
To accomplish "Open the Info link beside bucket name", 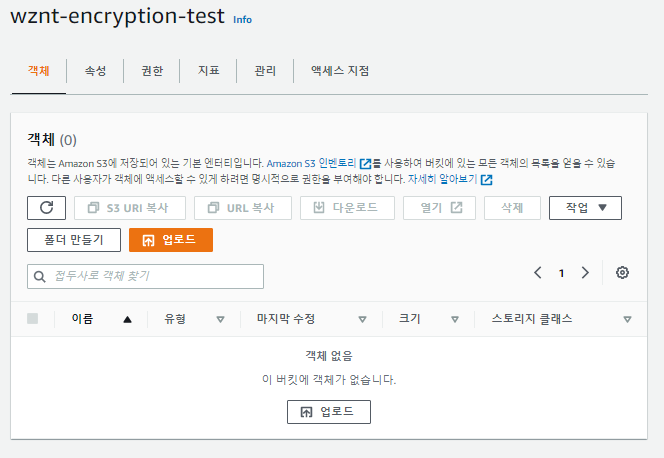I will pyautogui.click(x=242, y=20).
